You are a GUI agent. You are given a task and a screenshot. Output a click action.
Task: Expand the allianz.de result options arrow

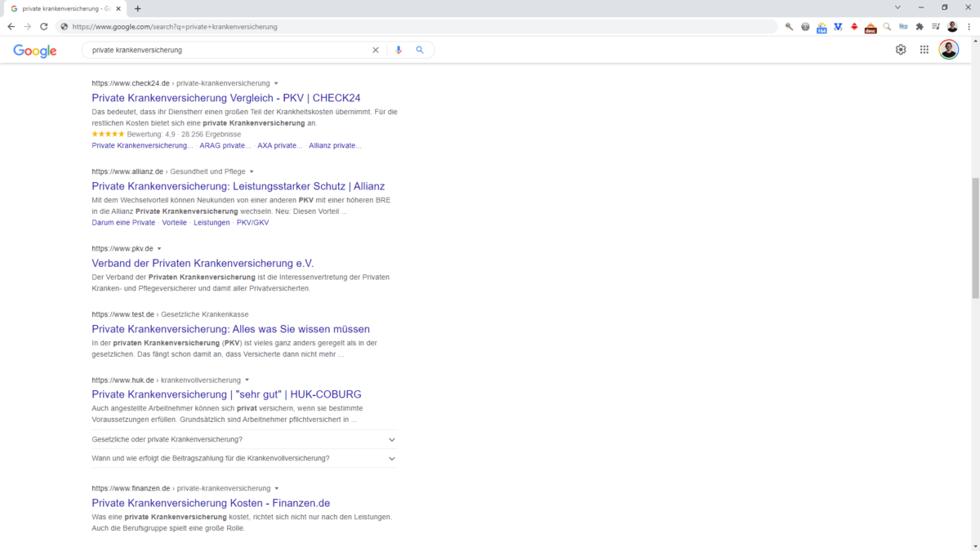tap(252, 171)
